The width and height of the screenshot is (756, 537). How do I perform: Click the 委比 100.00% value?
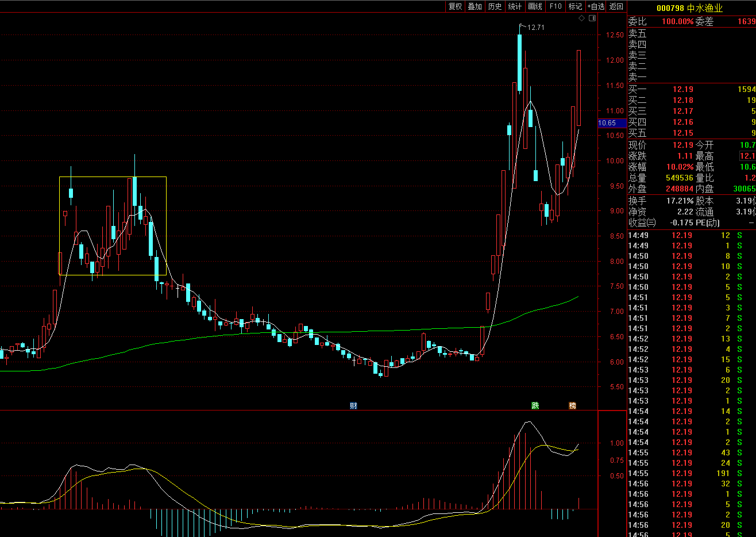[677, 21]
